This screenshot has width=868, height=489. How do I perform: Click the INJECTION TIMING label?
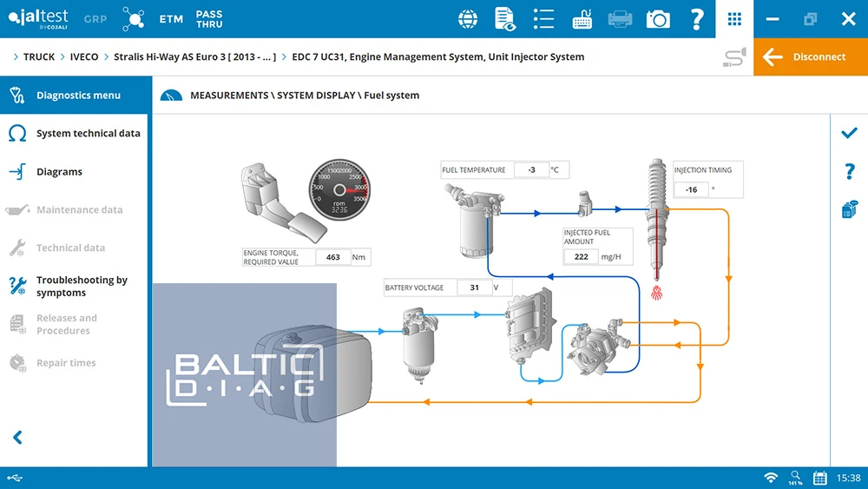click(x=703, y=170)
